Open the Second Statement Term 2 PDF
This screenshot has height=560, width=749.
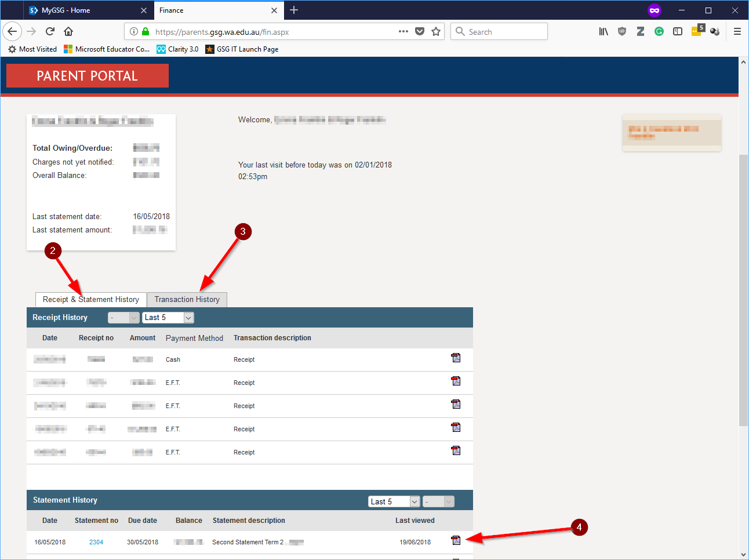coord(456,540)
